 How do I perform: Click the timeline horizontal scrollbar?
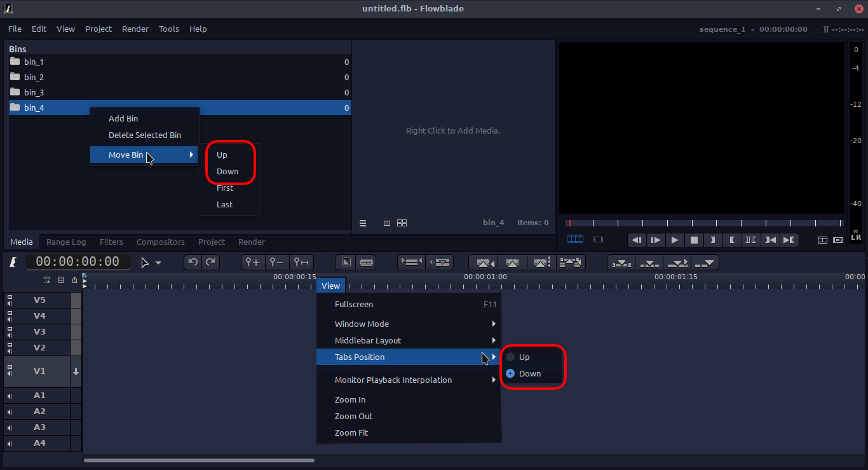tap(199, 460)
